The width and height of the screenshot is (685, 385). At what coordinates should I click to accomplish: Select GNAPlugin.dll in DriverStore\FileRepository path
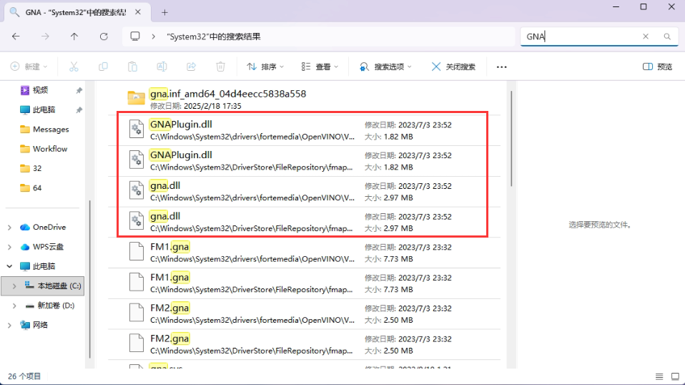click(x=304, y=161)
